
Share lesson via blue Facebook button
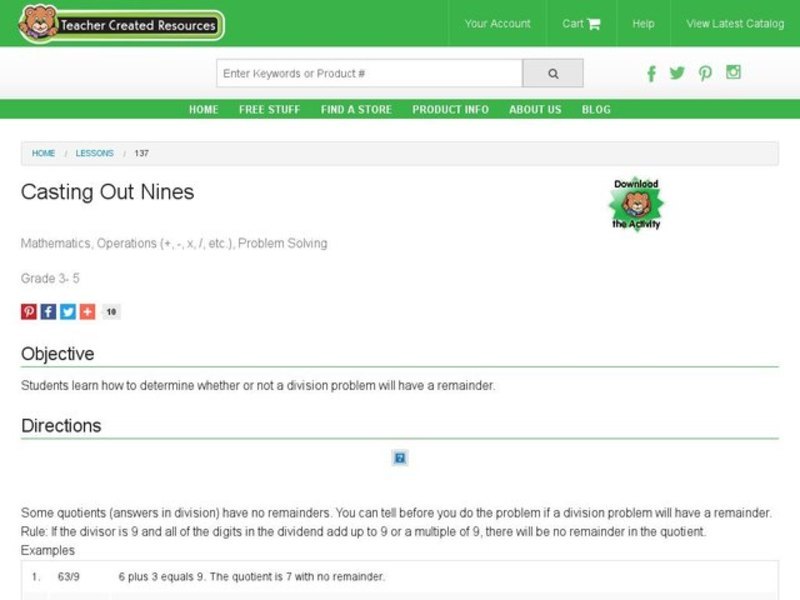coord(48,311)
